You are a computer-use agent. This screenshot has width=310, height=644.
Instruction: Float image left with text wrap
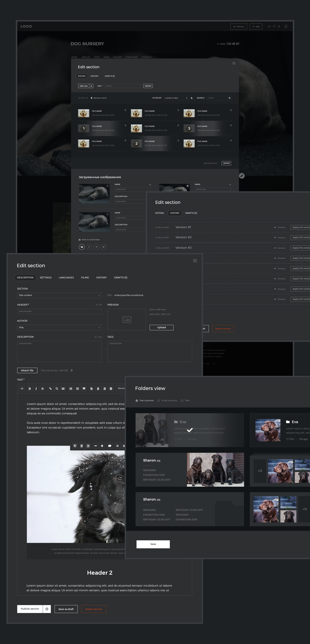point(75,446)
